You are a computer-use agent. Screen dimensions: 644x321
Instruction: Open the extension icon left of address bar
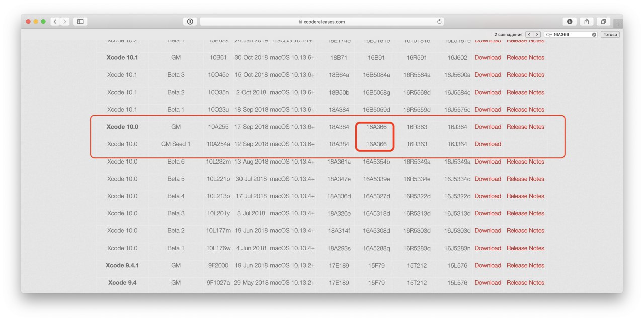click(190, 22)
